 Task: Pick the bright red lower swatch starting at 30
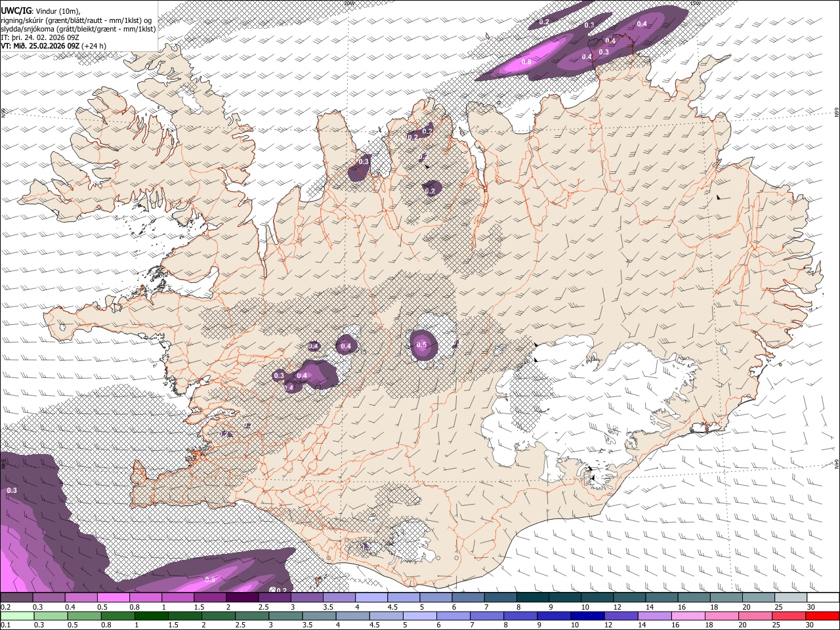[x=823, y=616]
